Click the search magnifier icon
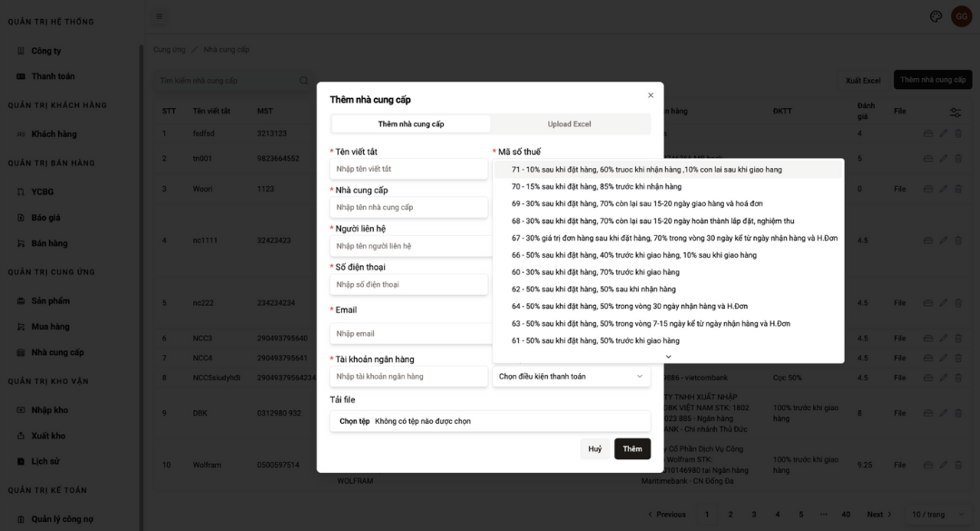 (304, 81)
